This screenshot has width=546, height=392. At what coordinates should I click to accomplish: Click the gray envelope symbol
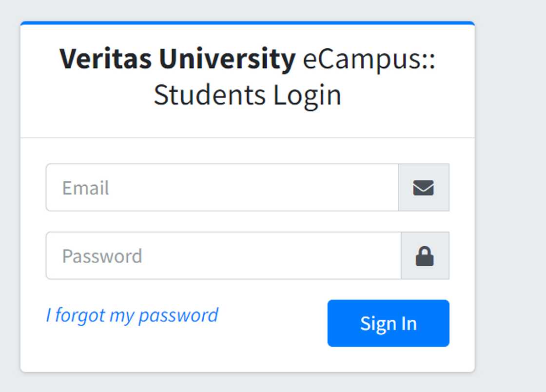[423, 188]
